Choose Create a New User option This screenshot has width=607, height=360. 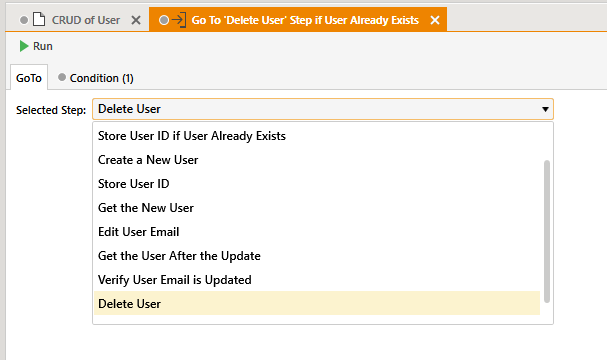317,160
